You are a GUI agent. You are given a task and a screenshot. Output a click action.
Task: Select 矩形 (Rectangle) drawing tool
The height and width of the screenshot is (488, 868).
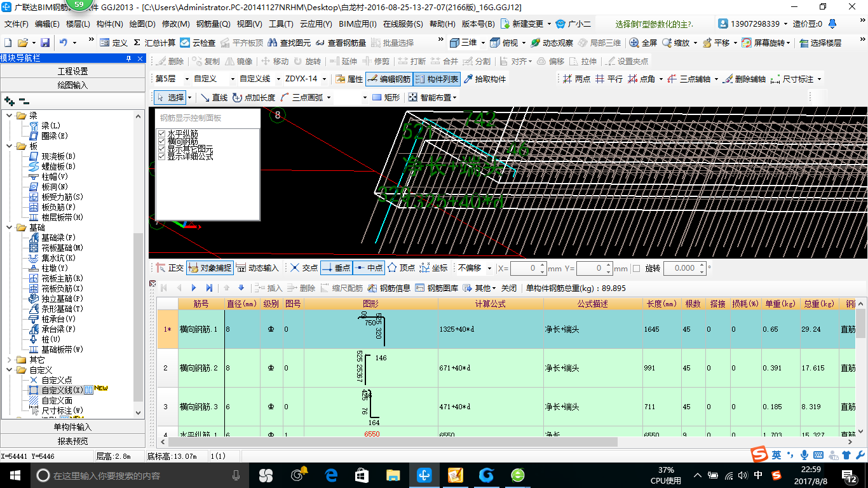tap(386, 97)
